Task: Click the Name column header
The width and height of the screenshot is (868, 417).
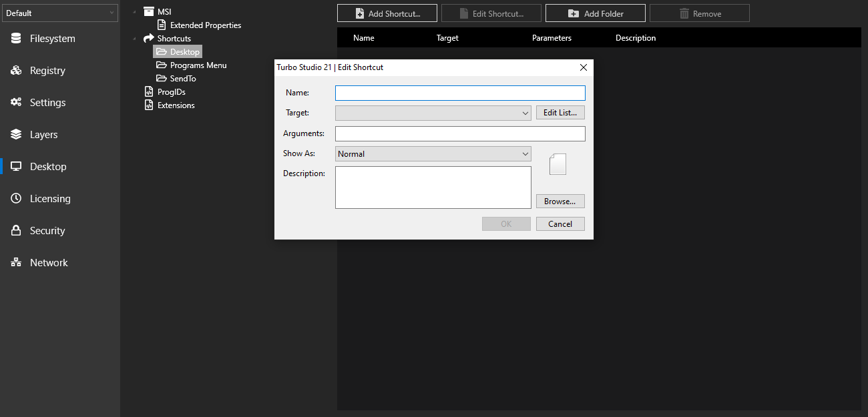Action: click(x=364, y=38)
